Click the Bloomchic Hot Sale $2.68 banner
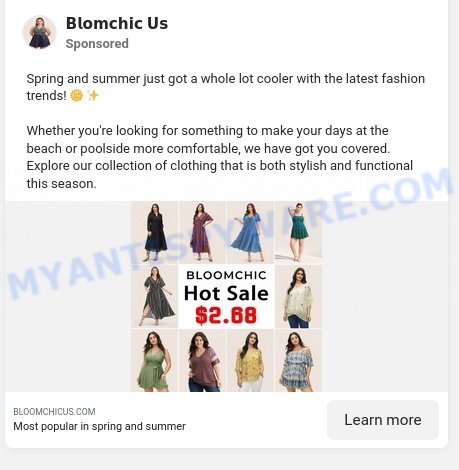Screen dimensions: 459x470 click(x=226, y=297)
